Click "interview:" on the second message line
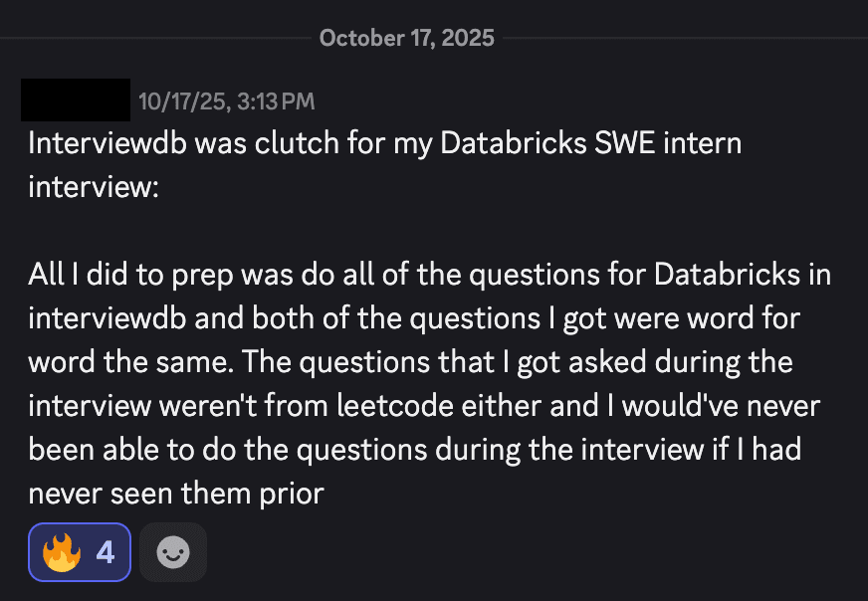The height and width of the screenshot is (601, 868). 94,186
